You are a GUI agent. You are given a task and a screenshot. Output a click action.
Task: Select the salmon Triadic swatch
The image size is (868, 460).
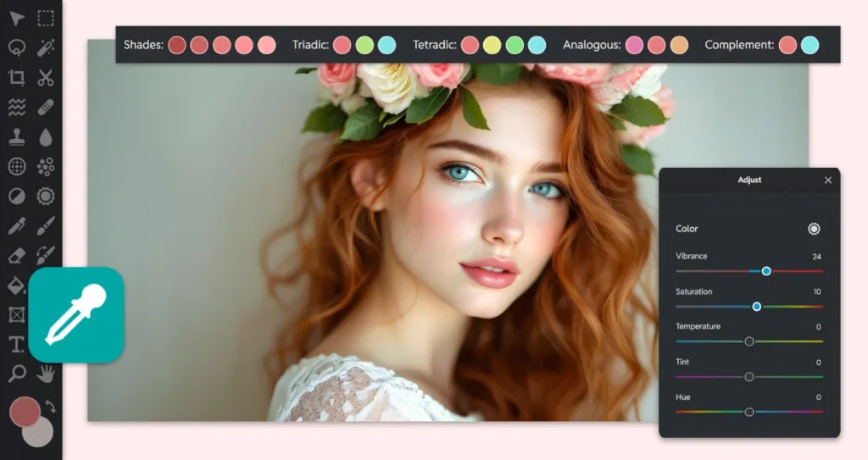[342, 45]
